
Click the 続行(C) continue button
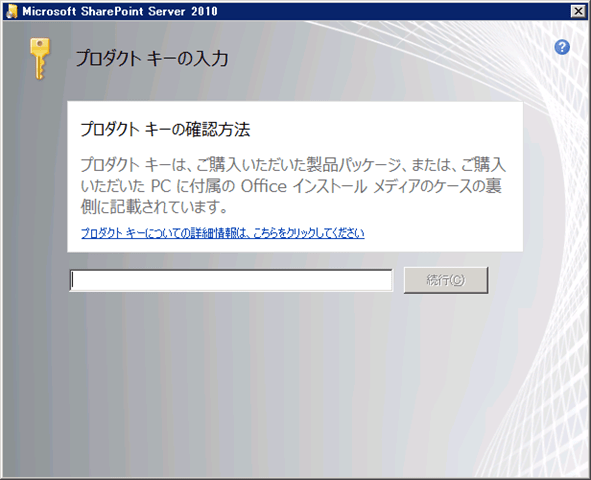pos(446,280)
